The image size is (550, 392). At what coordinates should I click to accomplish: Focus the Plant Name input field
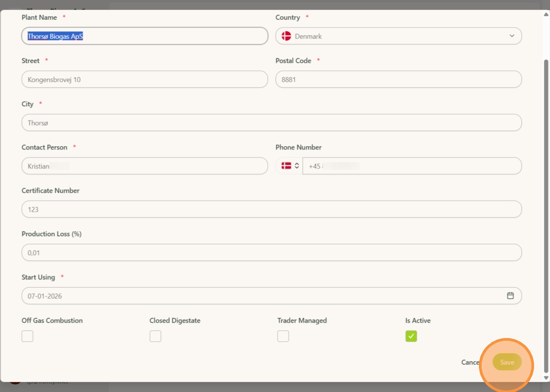pos(145,36)
